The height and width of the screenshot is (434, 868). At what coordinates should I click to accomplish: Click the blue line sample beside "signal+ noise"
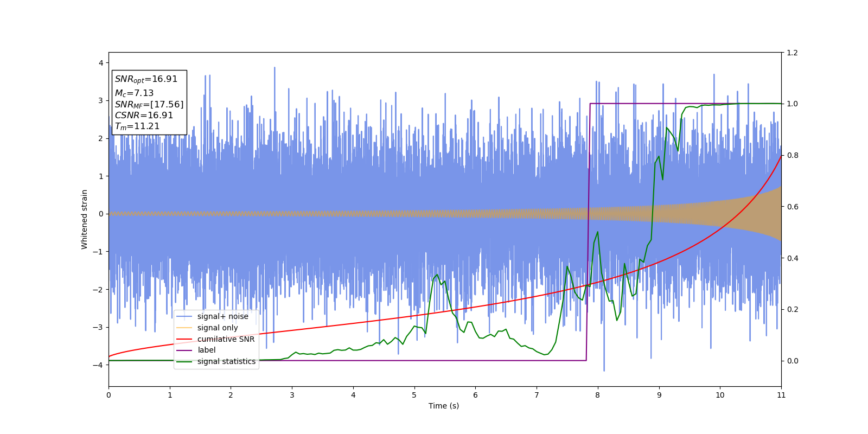(184, 316)
